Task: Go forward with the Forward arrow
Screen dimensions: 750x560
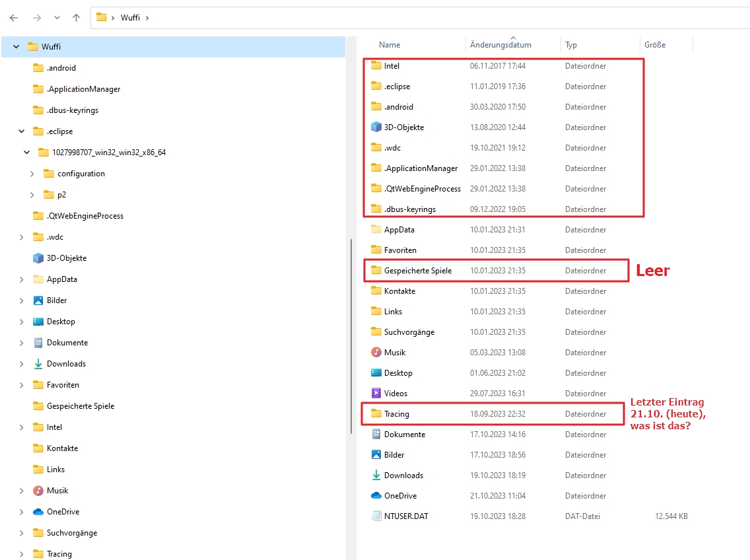Action: click(37, 18)
